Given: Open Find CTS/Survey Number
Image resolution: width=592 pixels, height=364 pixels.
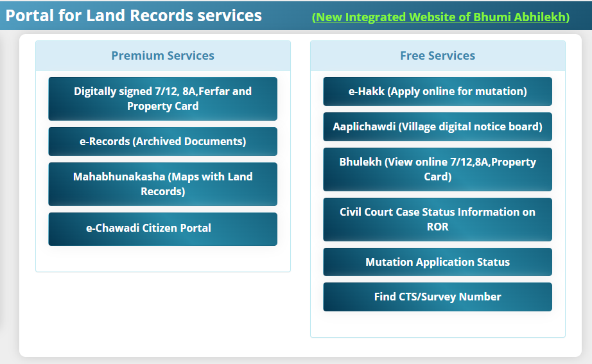Looking at the screenshot, I should [x=438, y=297].
